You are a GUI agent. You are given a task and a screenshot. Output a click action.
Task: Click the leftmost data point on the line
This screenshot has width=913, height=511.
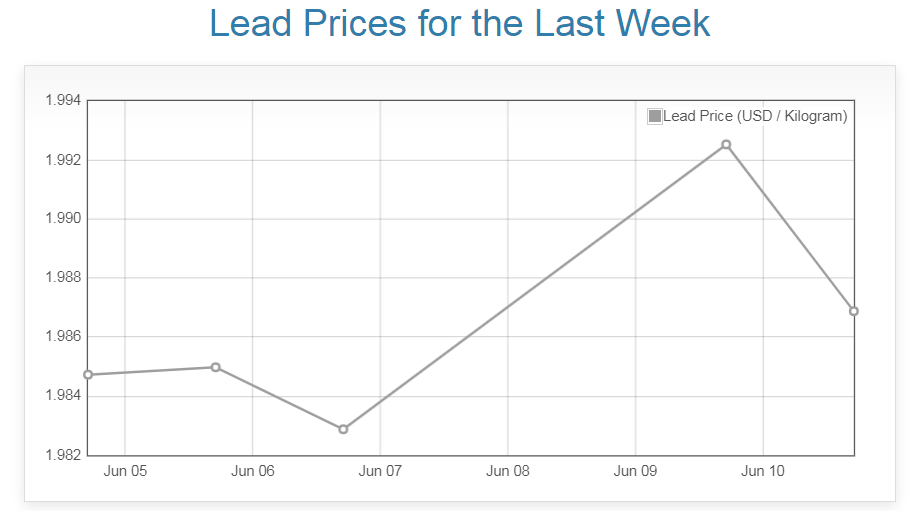coord(88,375)
